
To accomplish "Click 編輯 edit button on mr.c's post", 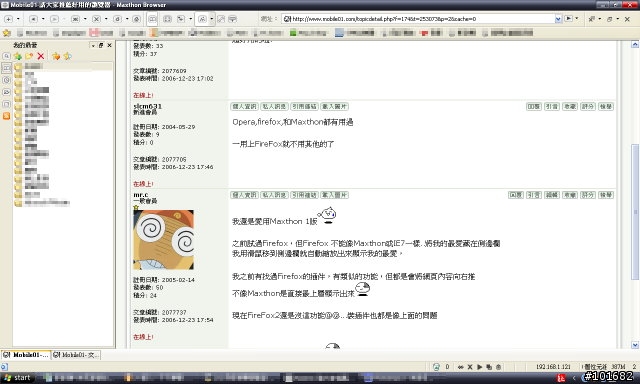I will coord(552,195).
